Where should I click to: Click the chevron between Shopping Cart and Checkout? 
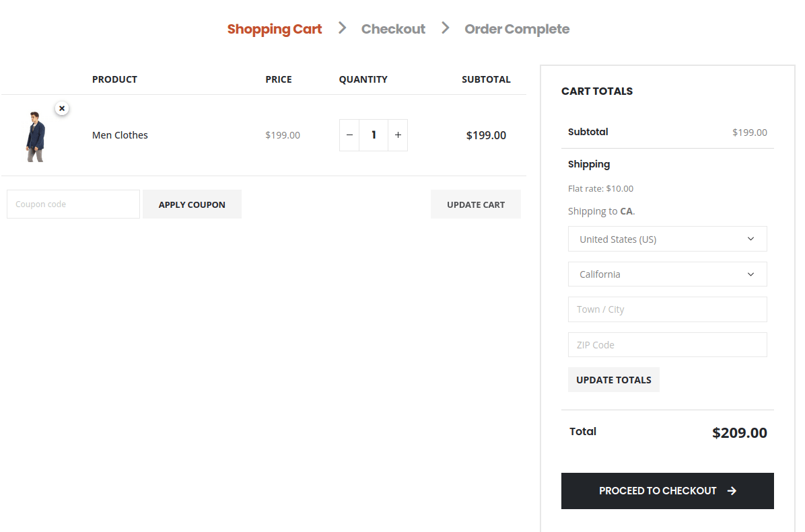tap(342, 28)
